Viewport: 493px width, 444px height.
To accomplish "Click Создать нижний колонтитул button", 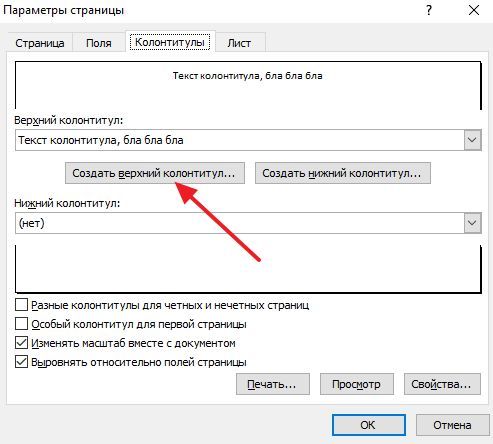I will tap(343, 173).
